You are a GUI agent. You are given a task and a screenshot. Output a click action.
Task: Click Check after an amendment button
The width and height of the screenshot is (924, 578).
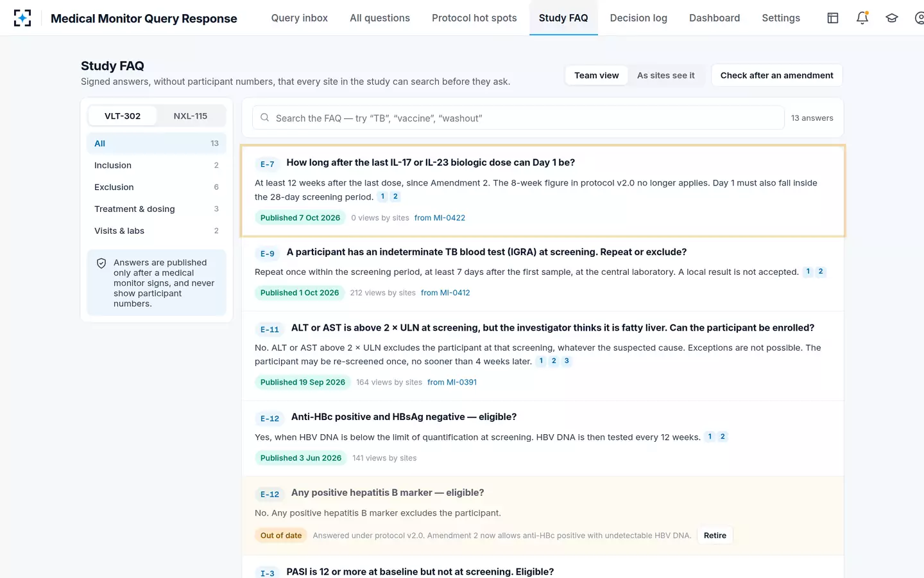tap(777, 75)
